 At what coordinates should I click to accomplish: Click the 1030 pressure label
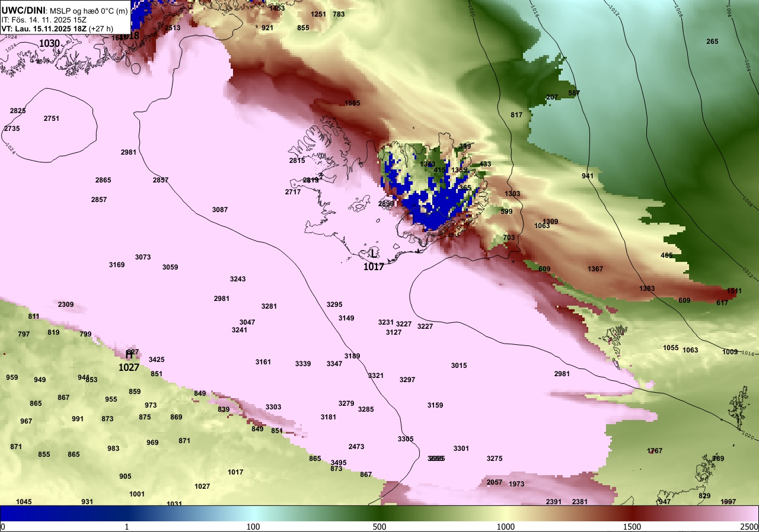(x=49, y=43)
